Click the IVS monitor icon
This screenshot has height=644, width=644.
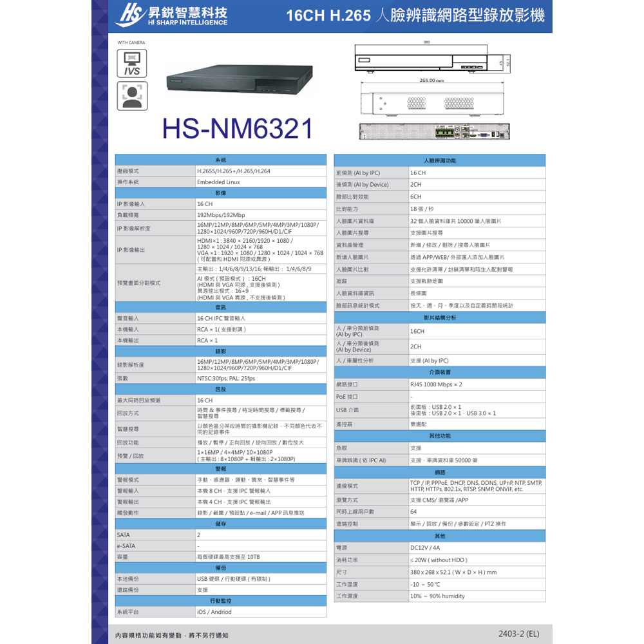tap(132, 64)
